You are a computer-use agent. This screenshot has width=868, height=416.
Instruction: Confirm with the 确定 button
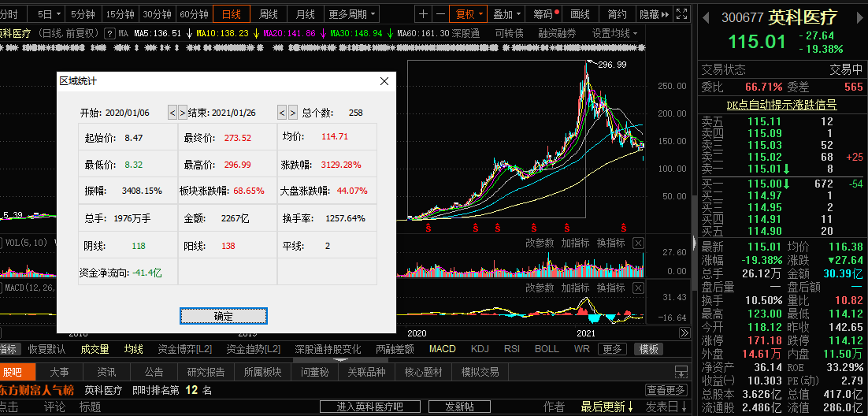coord(224,316)
